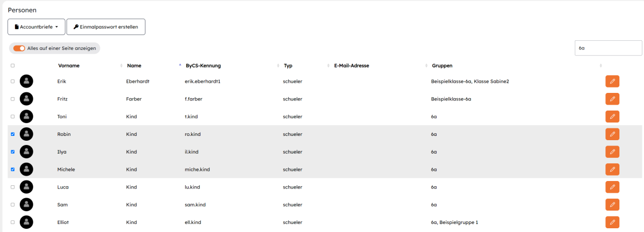The height and width of the screenshot is (232, 644).
Task: Click 'Einmalpasswort erstellen' button
Action: (106, 27)
